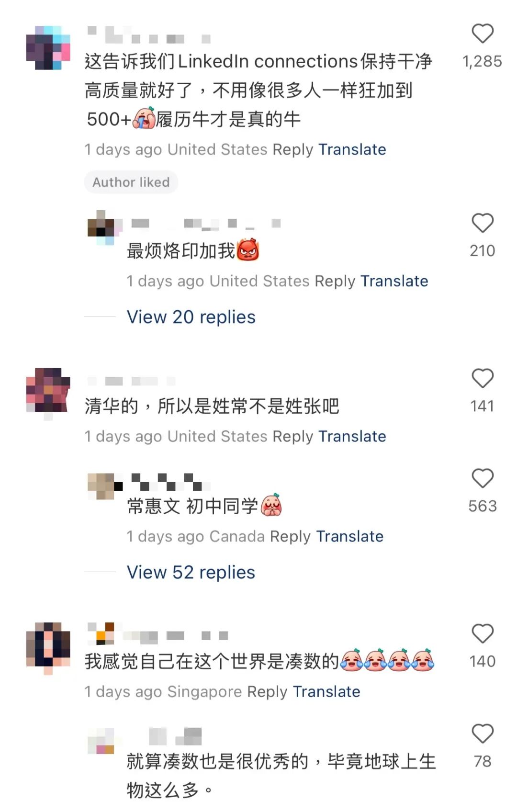The height and width of the screenshot is (812, 517).
Task: Reply to the 最烦烙印加我 comment
Action: pos(335,282)
